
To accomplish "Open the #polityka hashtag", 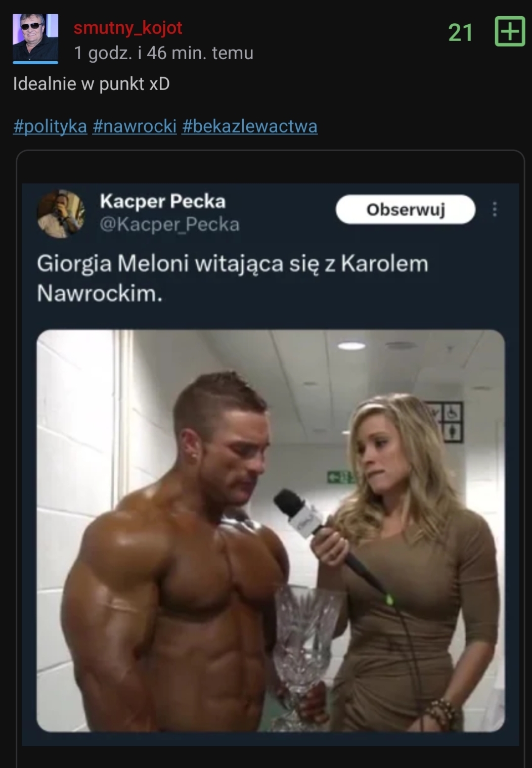I will point(50,126).
